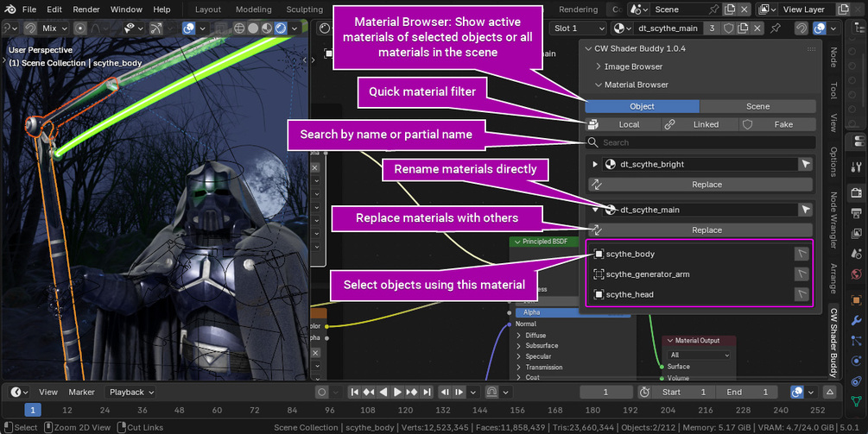Switch to the Sculpting workspace tab
Viewport: 868px width, 434px height.
tap(305, 9)
